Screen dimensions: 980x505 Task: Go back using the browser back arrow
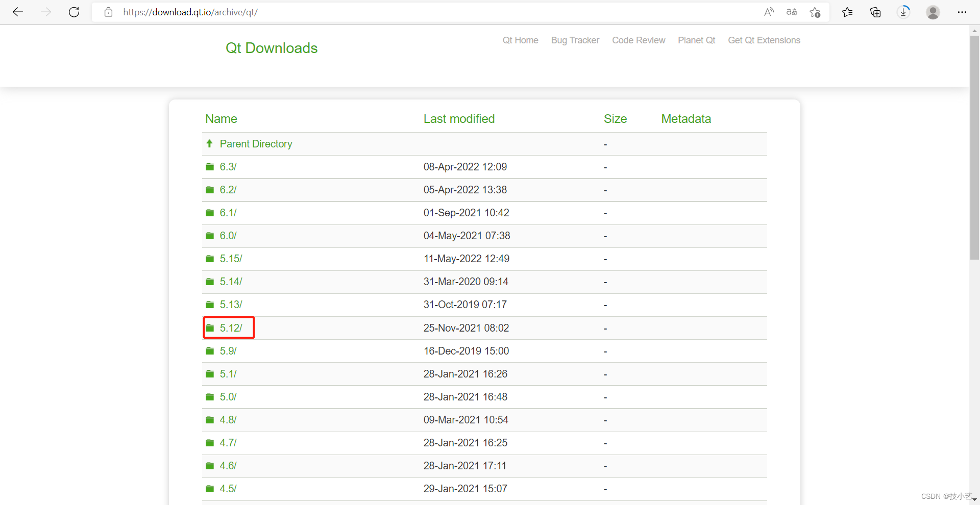tap(18, 12)
